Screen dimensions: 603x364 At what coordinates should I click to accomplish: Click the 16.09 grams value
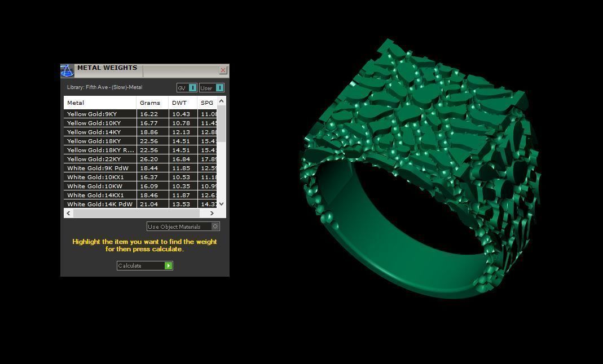[149, 186]
